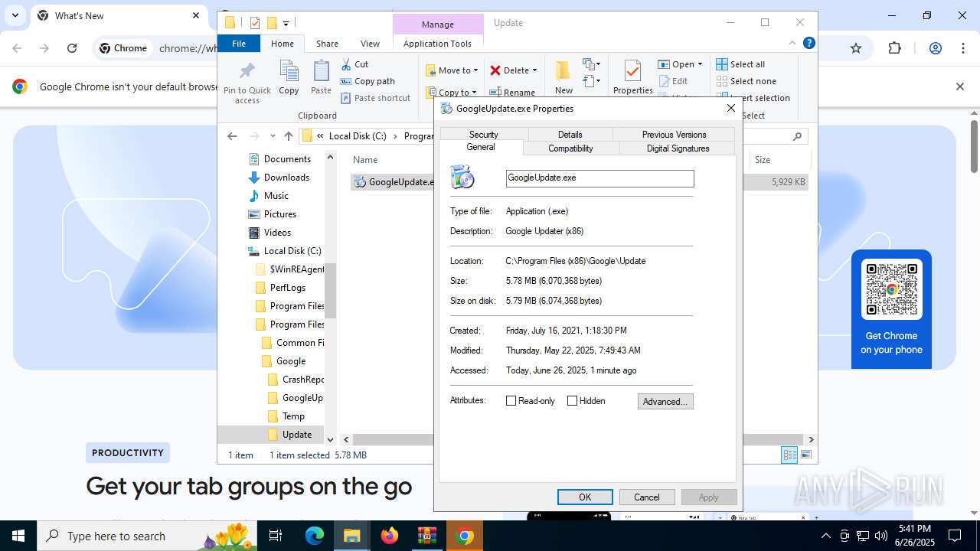Screen dimensions: 980x551
Task: Expand the Delete dropdown in ribbon
Action: click(x=534, y=70)
